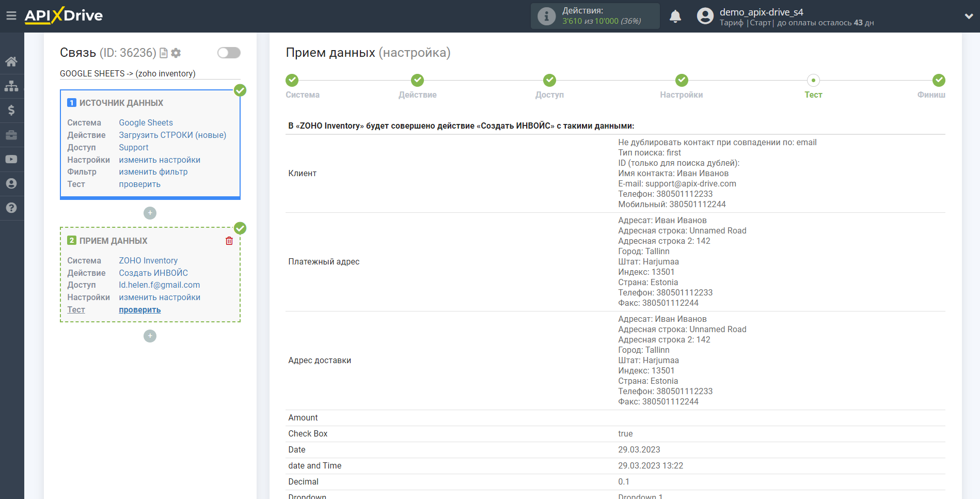Screen dimensions: 980x499
Task: Go to the Финиш step
Action: (939, 80)
